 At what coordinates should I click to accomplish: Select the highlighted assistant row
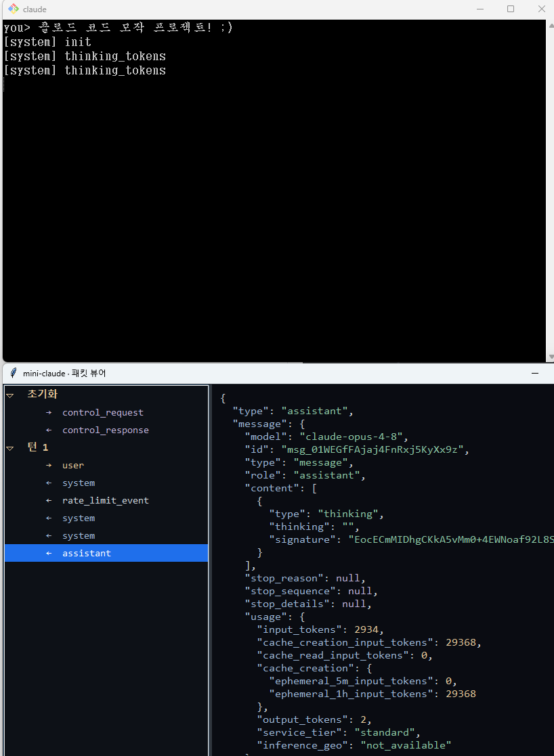click(x=106, y=553)
